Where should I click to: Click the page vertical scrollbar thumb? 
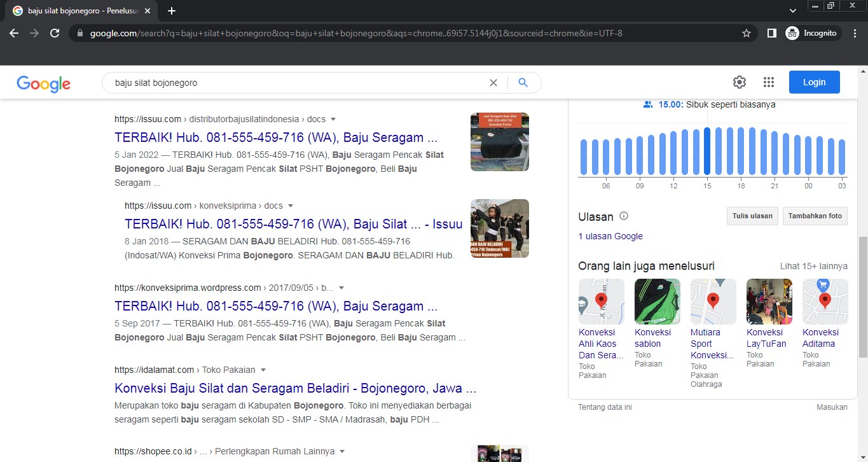tap(863, 297)
